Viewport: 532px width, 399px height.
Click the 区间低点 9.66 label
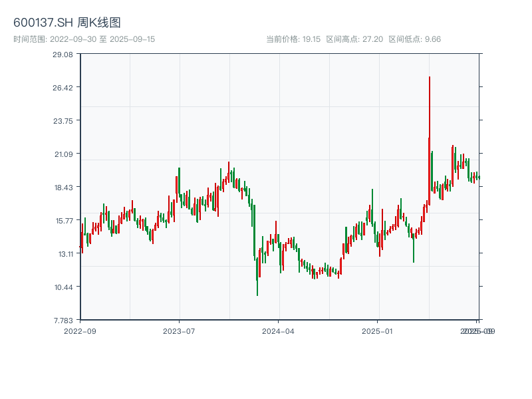[414, 39]
